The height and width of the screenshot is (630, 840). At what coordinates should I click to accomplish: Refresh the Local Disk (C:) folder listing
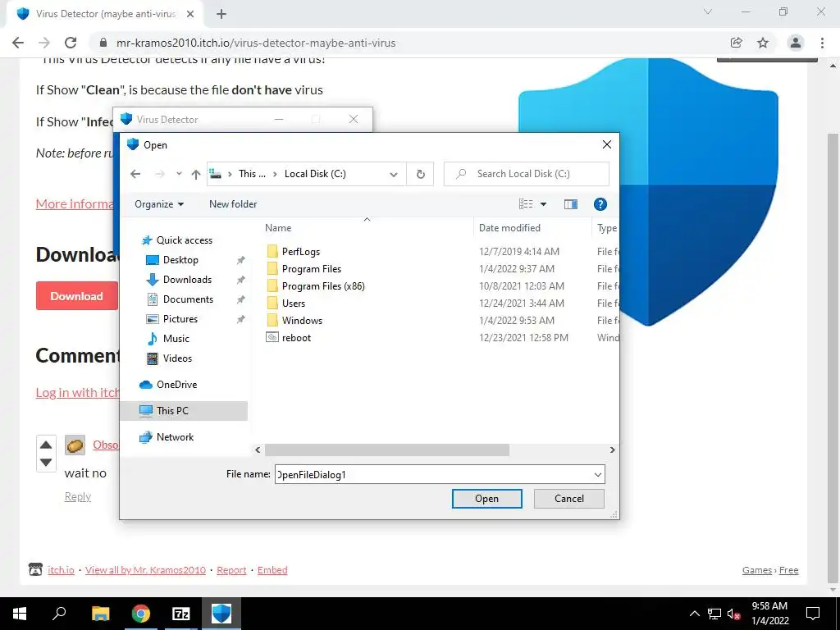coord(421,174)
